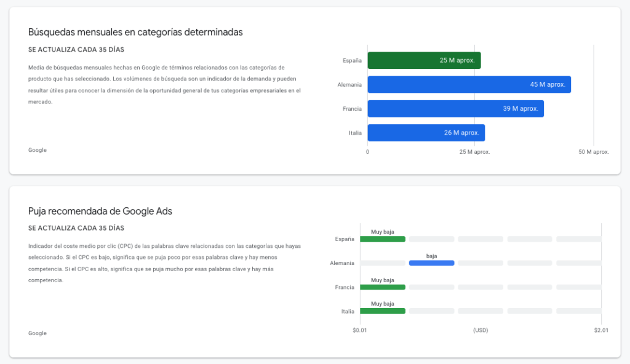Click the Alemania 45 M aprox. bar
Viewport: 630px width, 364px height.
469,84
